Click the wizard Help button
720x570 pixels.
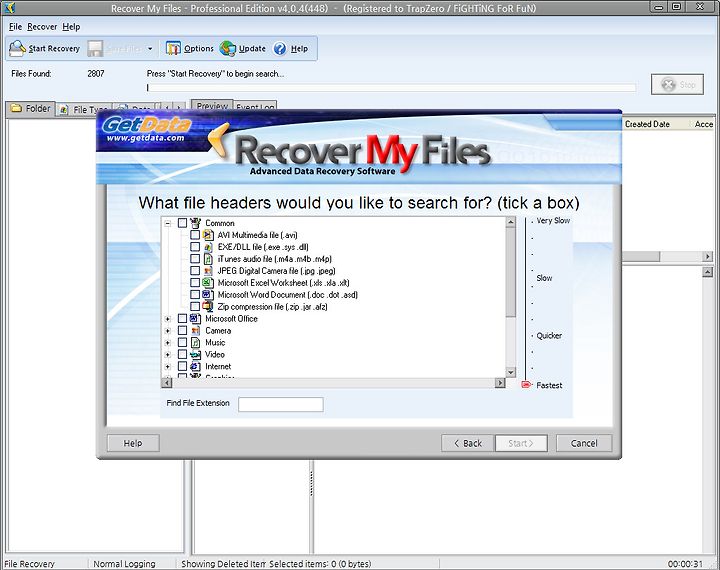(133, 443)
